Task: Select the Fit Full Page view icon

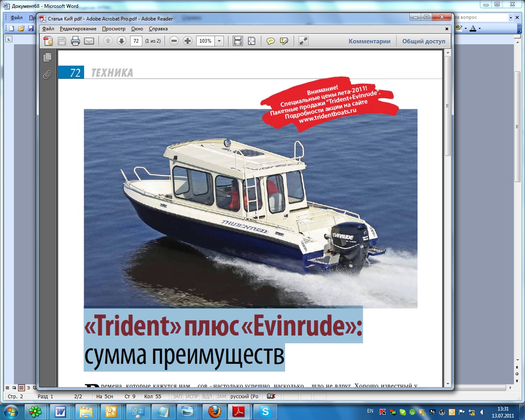Action: pyautogui.click(x=251, y=41)
